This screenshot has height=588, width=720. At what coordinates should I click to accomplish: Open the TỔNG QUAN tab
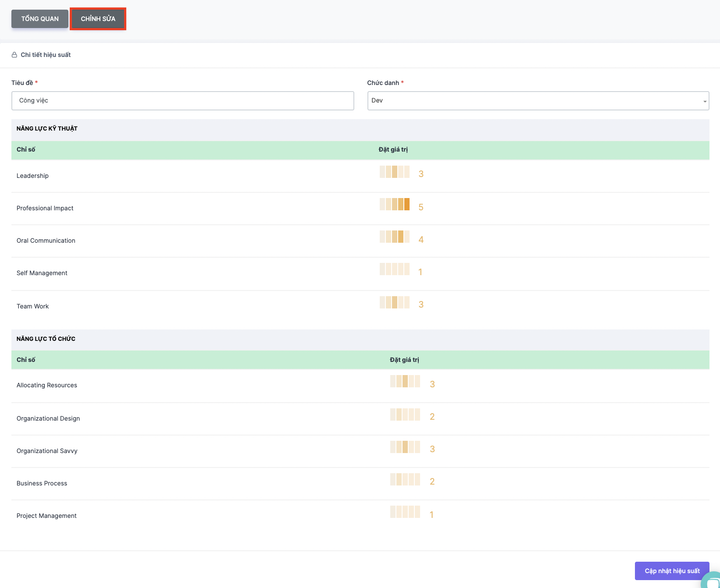(x=40, y=19)
